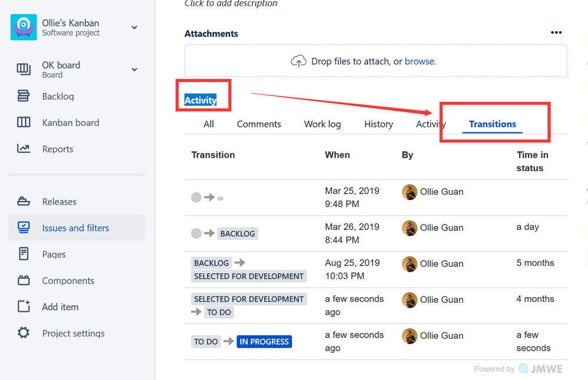Click the TO DO lozenge before IN PROGRESS
Screen dimensions: 588x380
point(206,341)
